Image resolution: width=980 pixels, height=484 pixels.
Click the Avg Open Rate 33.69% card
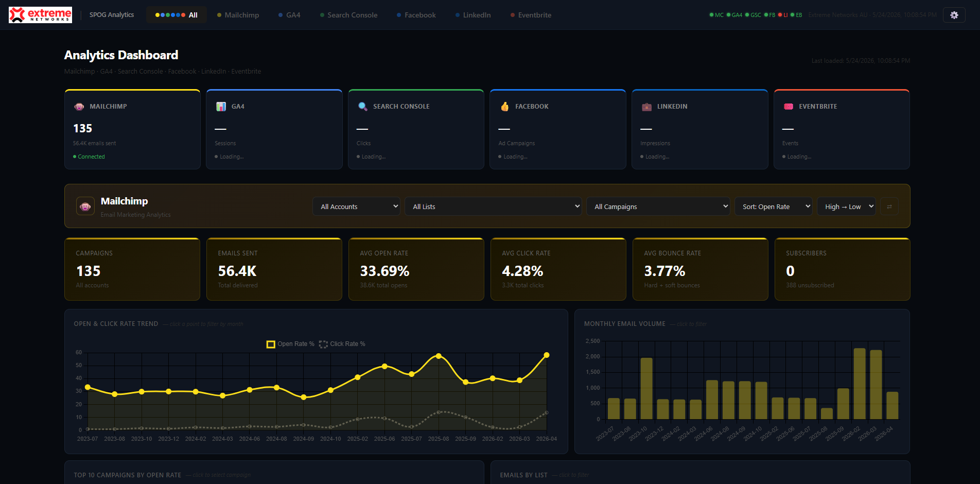coord(416,269)
